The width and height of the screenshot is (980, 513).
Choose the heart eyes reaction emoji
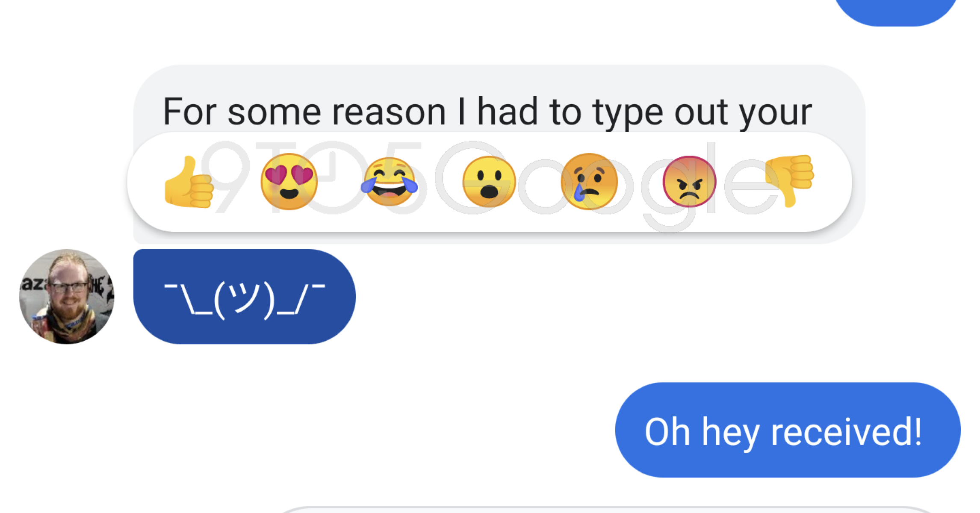289,182
